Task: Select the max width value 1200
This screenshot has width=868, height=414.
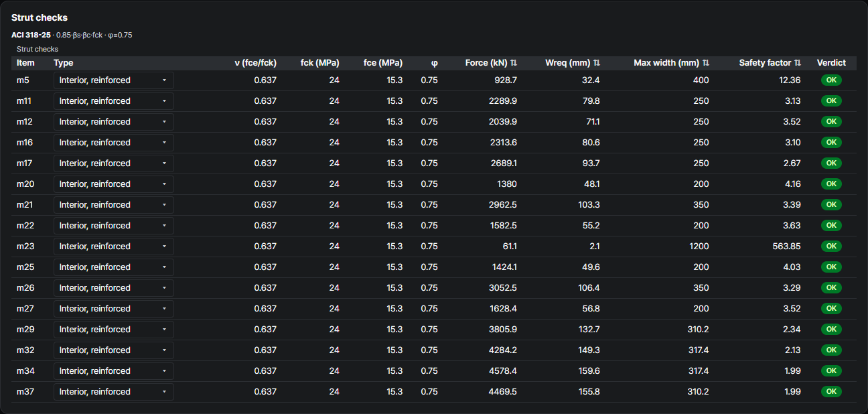Action: click(x=699, y=247)
